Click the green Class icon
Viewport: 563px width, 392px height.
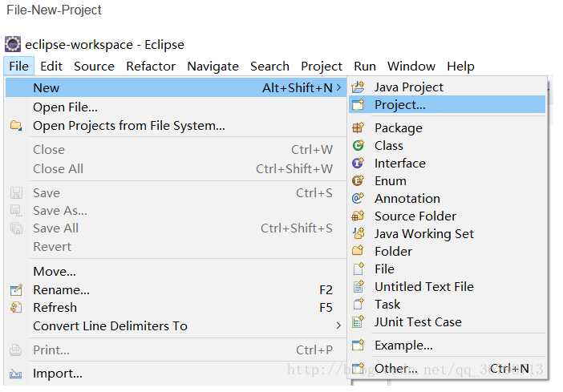[x=358, y=145]
